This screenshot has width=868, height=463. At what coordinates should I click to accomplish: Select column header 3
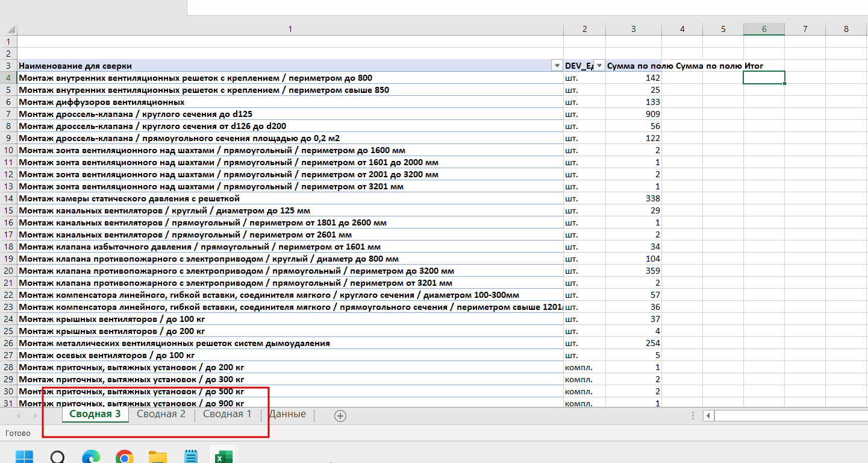click(x=634, y=29)
